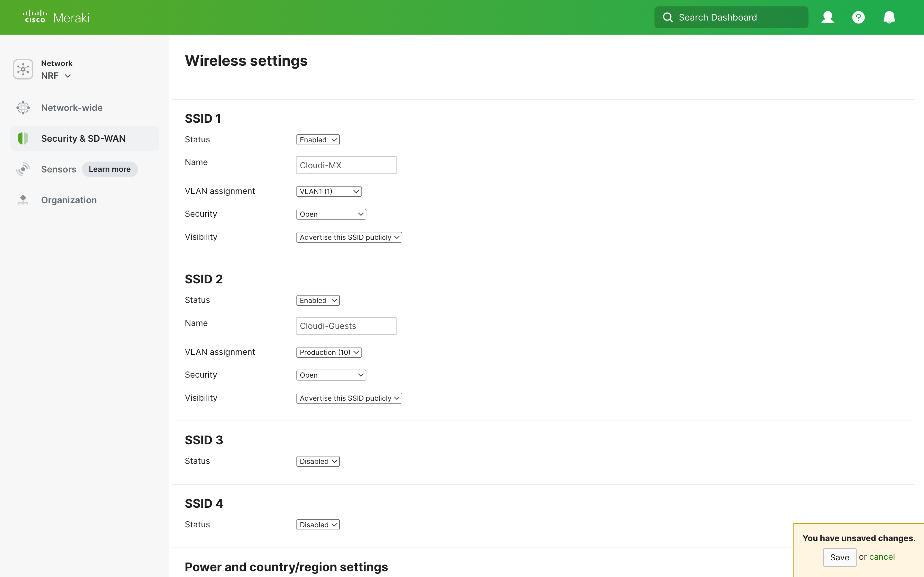Open the SSID 1 Security dropdown
The image size is (924, 577).
[x=331, y=214]
